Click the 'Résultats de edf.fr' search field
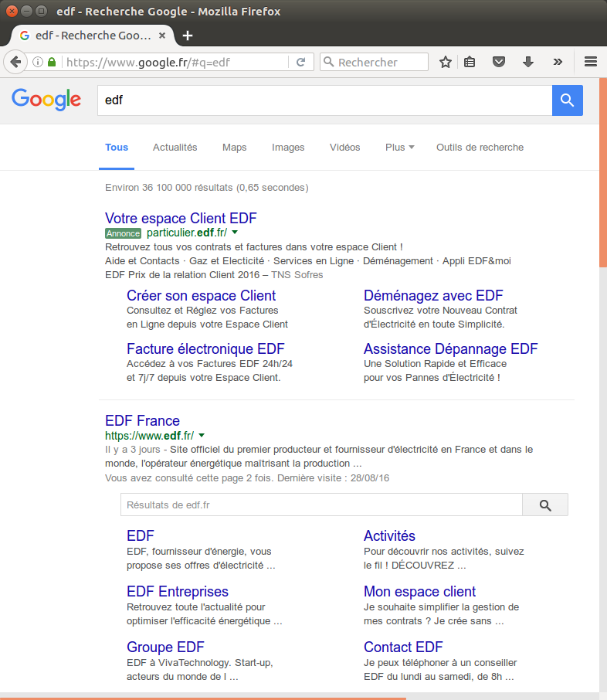Screen dimensions: 607x700 coord(321,505)
